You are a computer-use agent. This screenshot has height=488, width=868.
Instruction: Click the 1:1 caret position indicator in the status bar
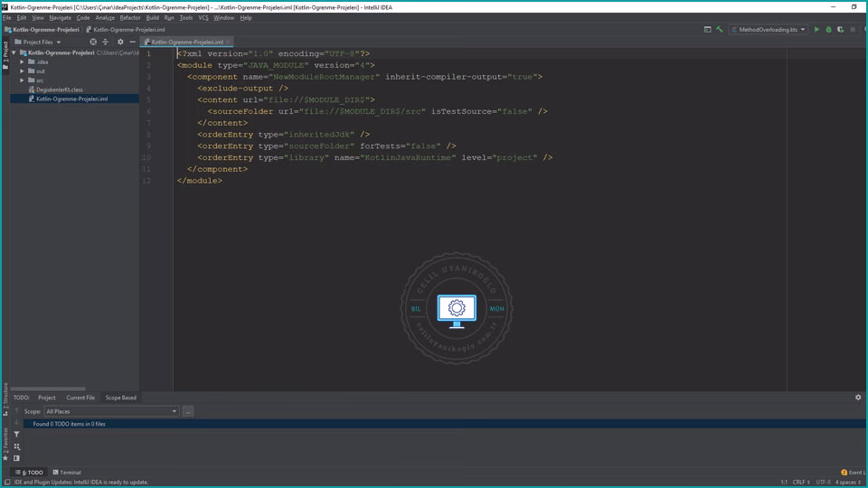[x=784, y=482]
